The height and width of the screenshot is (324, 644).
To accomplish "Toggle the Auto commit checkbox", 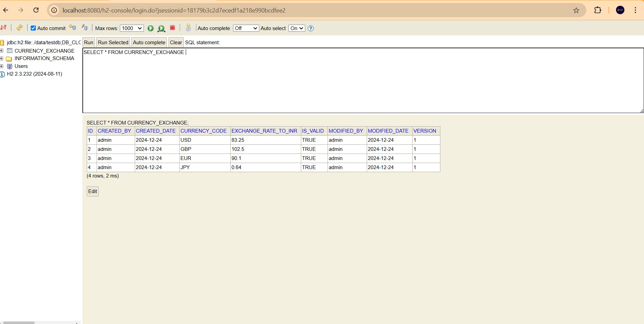I will [33, 28].
